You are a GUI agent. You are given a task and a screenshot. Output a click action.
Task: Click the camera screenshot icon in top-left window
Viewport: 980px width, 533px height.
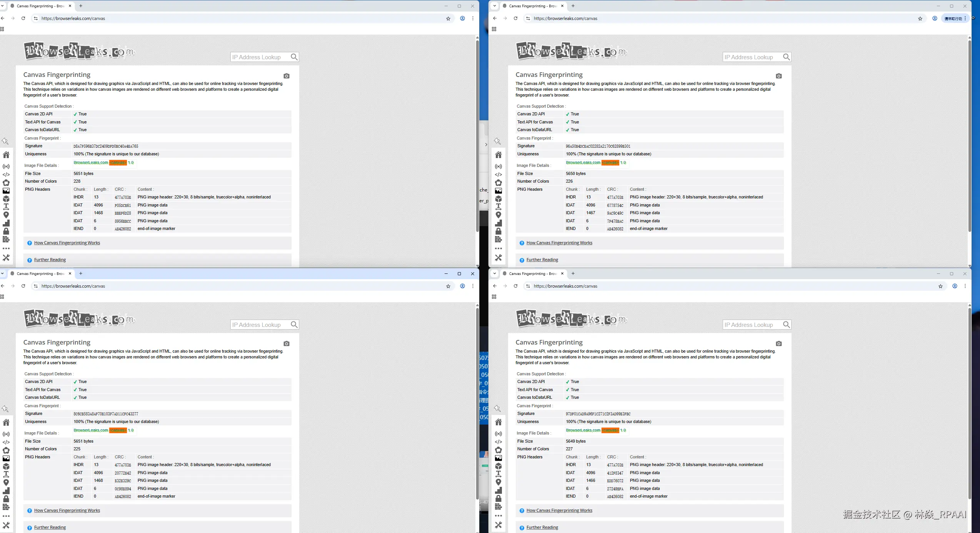pos(287,76)
